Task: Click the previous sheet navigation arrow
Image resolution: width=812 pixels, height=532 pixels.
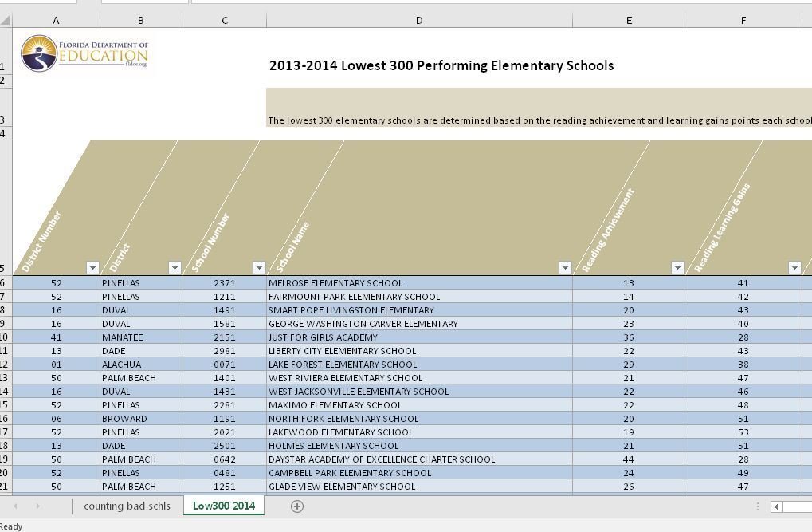Action: point(15,506)
